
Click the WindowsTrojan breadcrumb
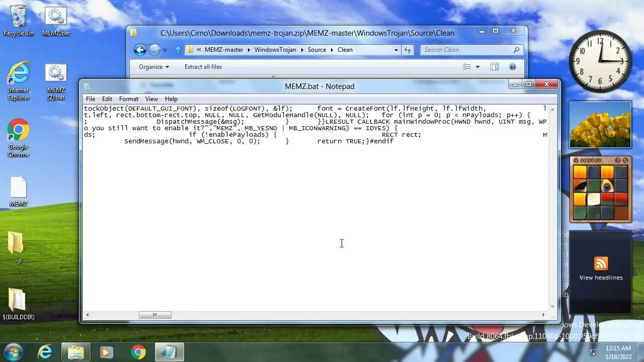pyautogui.click(x=275, y=50)
